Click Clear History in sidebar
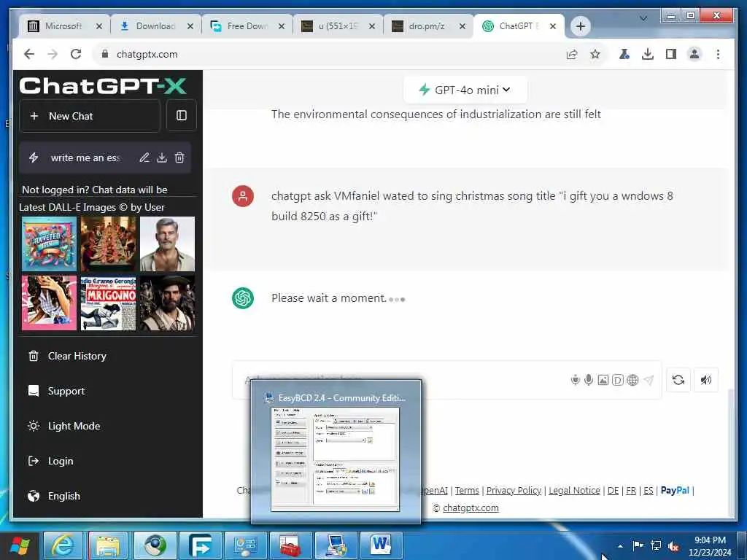The width and height of the screenshot is (747, 560). tap(77, 356)
